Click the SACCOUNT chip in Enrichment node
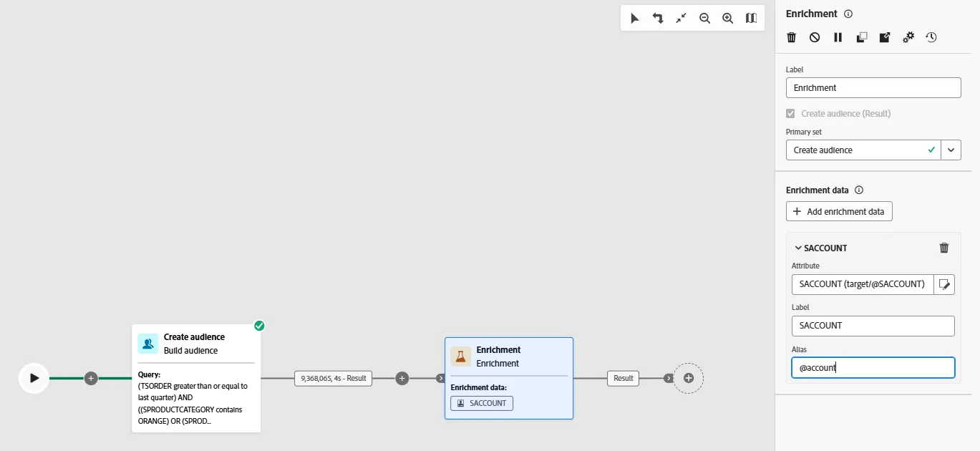The image size is (980, 451). click(482, 403)
